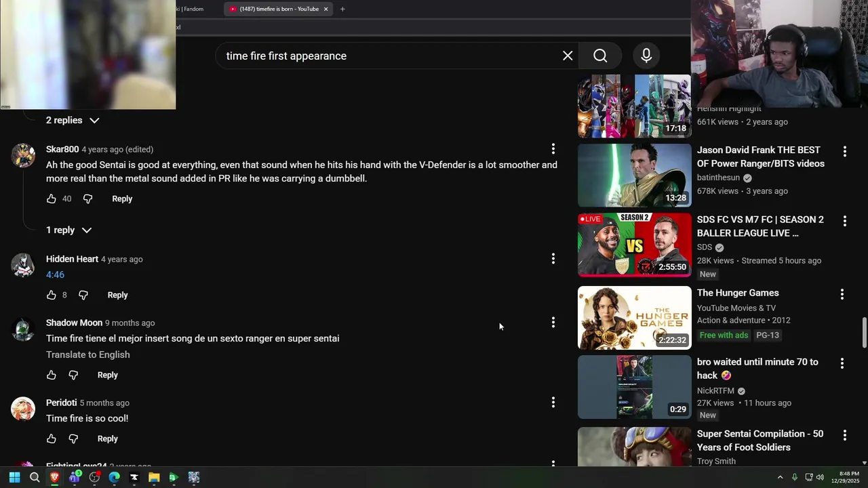Reply to Hidden Heart's comment
Image resolution: width=868 pixels, height=488 pixels.
(x=117, y=295)
